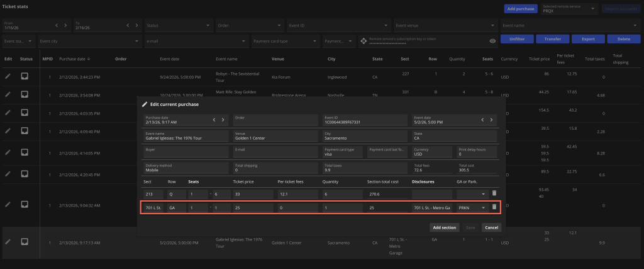Delete the 701 L St. section row
The width and height of the screenshot is (644, 269).
pyautogui.click(x=494, y=207)
